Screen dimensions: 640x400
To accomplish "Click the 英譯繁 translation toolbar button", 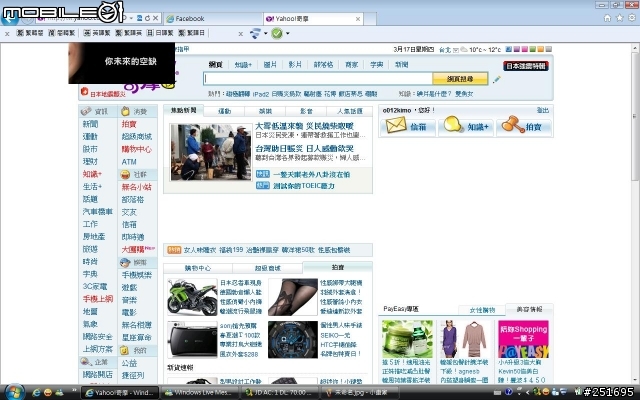I will pyautogui.click(x=97, y=33).
